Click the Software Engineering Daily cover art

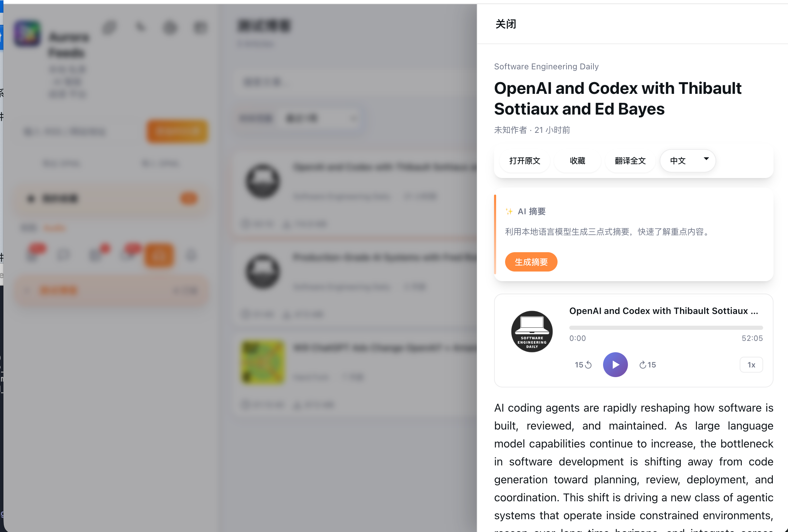click(x=532, y=332)
